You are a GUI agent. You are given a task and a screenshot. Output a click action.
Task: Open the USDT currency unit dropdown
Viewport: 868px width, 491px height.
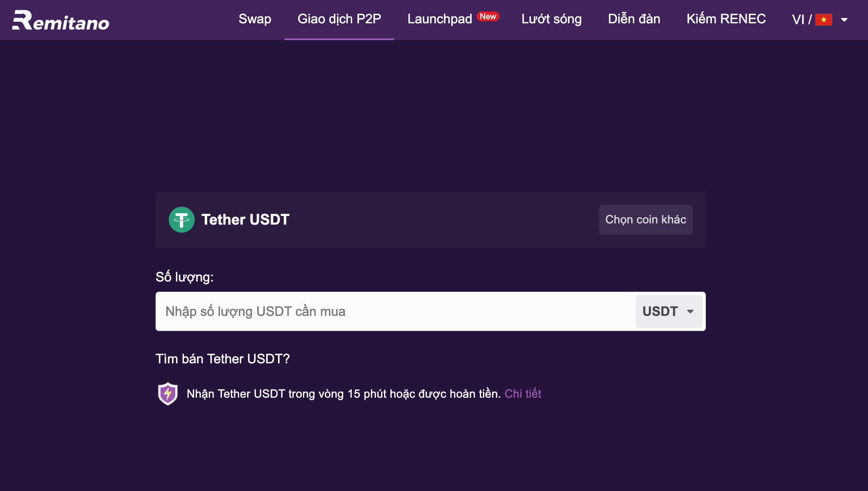[x=669, y=311]
